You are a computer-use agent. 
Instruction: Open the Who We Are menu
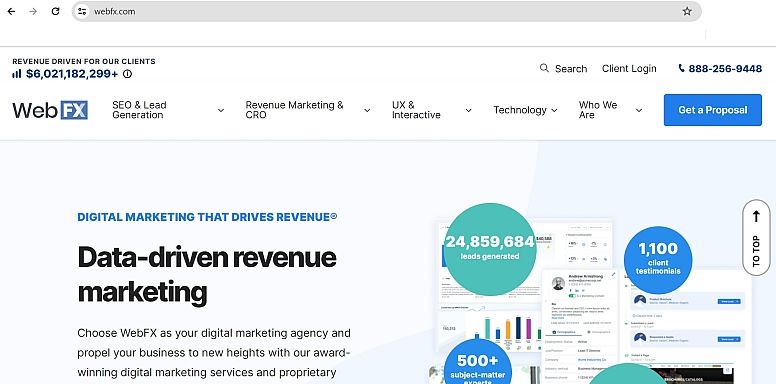(598, 110)
